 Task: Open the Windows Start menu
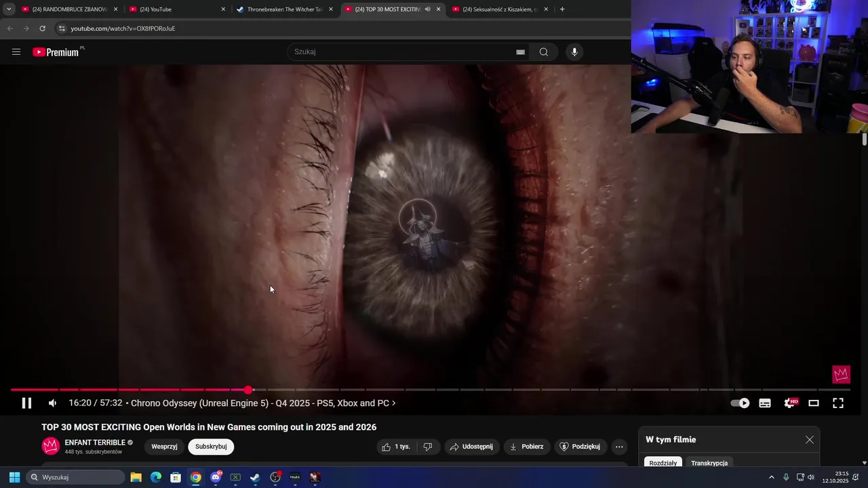14,477
